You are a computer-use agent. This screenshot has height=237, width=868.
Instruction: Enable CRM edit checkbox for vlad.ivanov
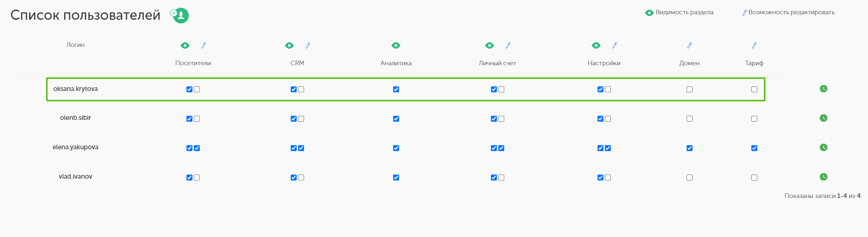click(x=301, y=178)
